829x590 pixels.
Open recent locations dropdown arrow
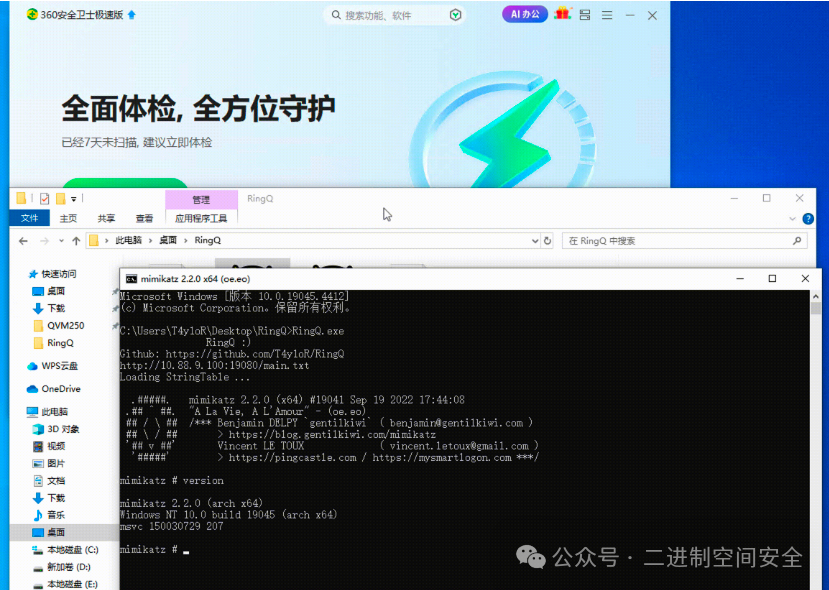click(x=61, y=241)
